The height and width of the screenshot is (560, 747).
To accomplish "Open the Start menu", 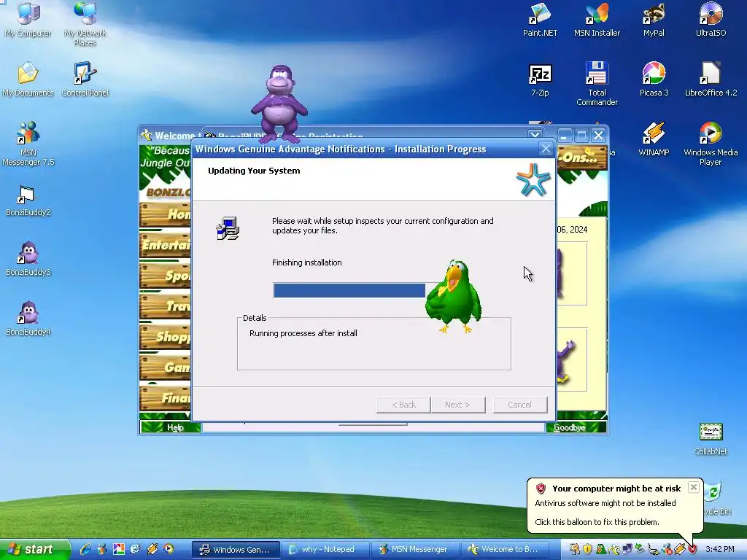I will 34,549.
